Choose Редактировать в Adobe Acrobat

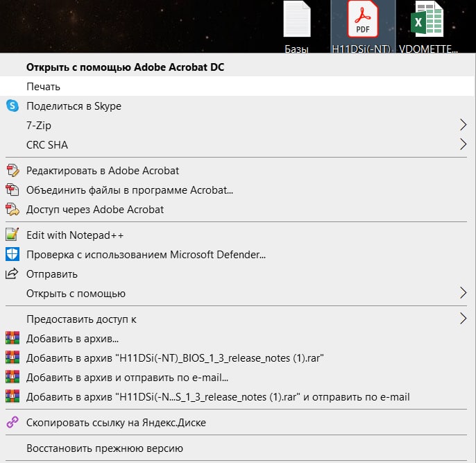point(237,171)
